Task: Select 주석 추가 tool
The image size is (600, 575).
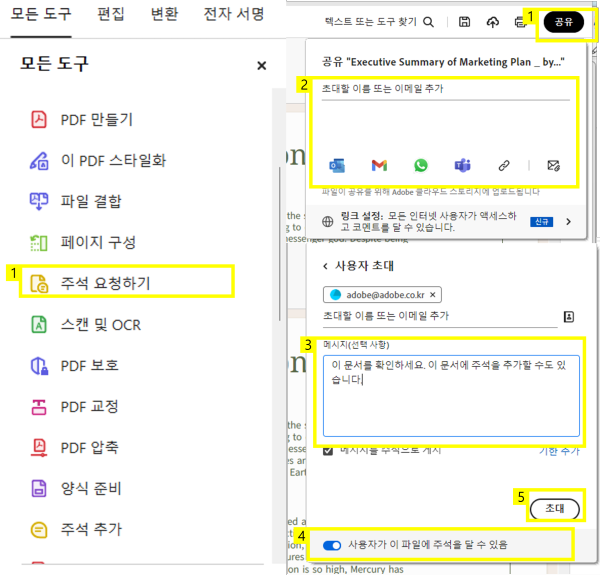Action: coord(76,529)
